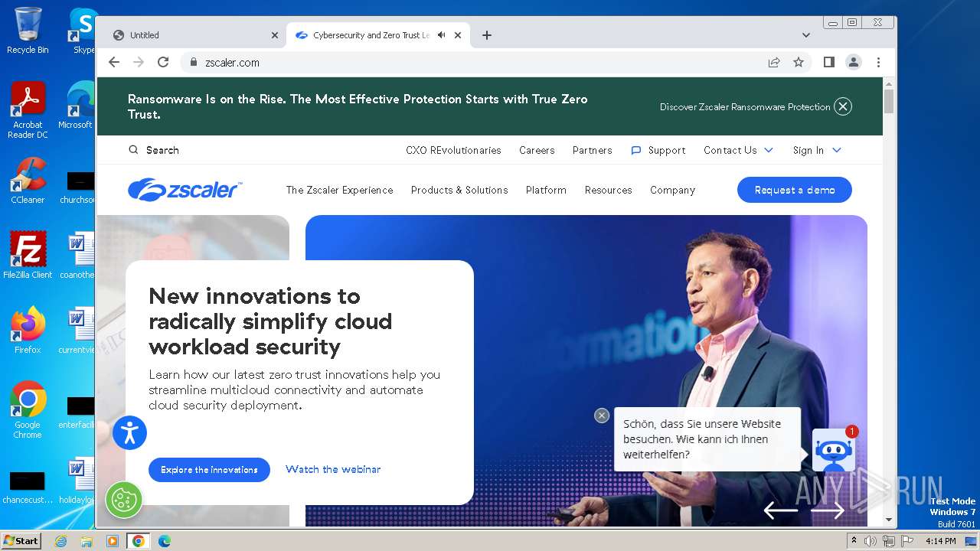The height and width of the screenshot is (551, 980).
Task: Open the Partners link
Action: coord(593,150)
